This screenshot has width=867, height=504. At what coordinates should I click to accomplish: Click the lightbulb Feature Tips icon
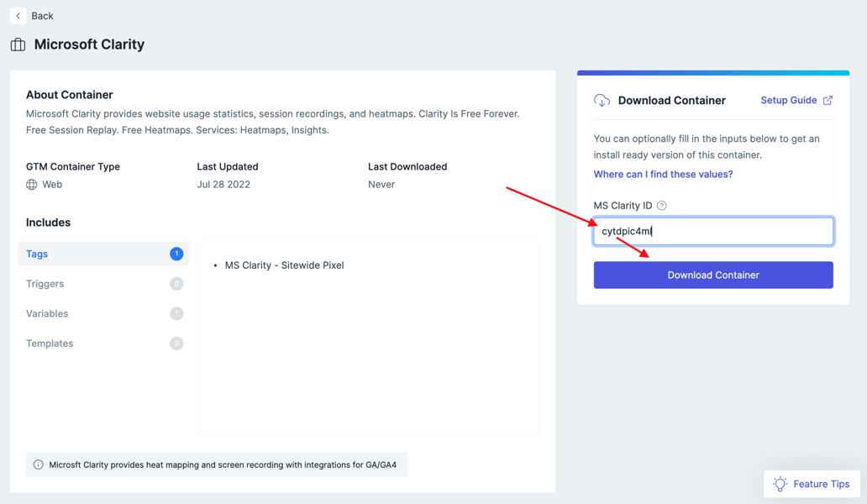(x=780, y=484)
